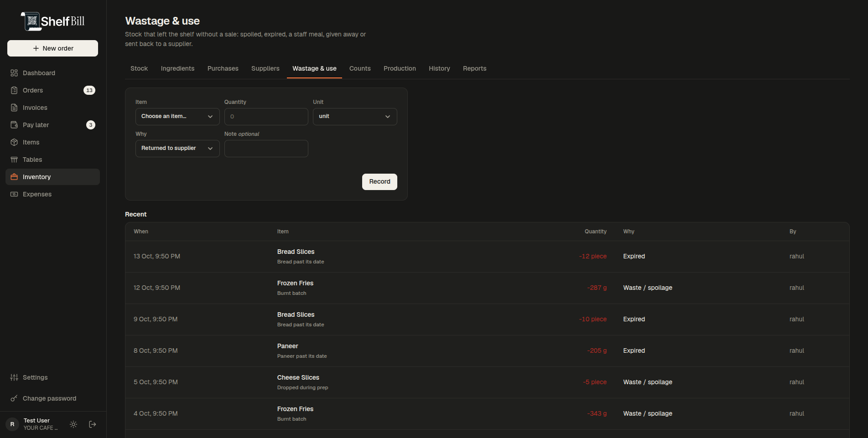
Task: Open the Why reason dropdown
Action: (177, 149)
